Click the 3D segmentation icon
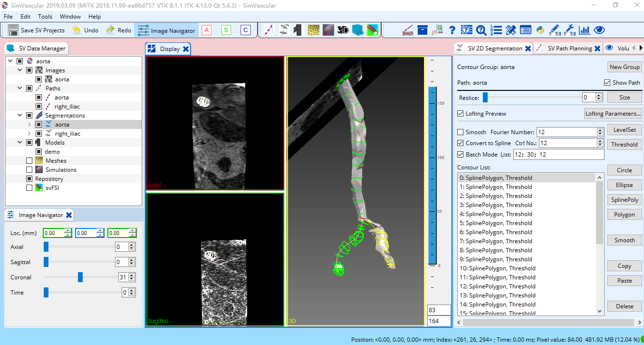The height and width of the screenshot is (345, 644). point(343,30)
